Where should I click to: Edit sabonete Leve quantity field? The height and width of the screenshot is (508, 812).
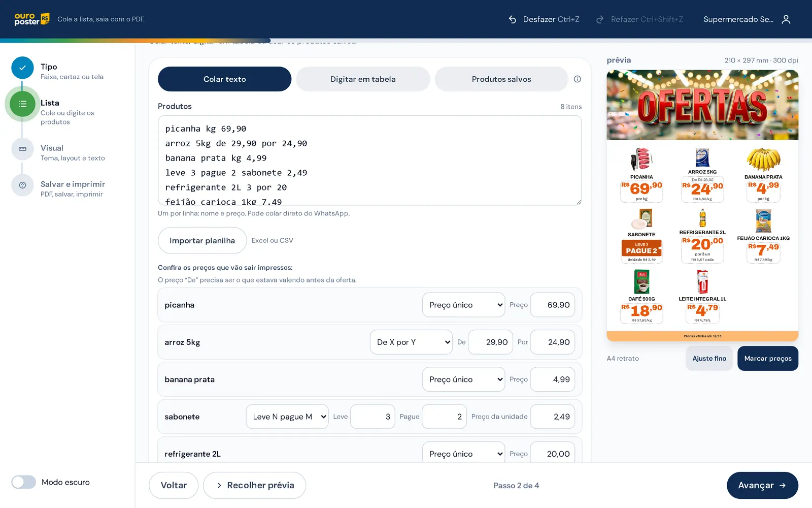(373, 417)
